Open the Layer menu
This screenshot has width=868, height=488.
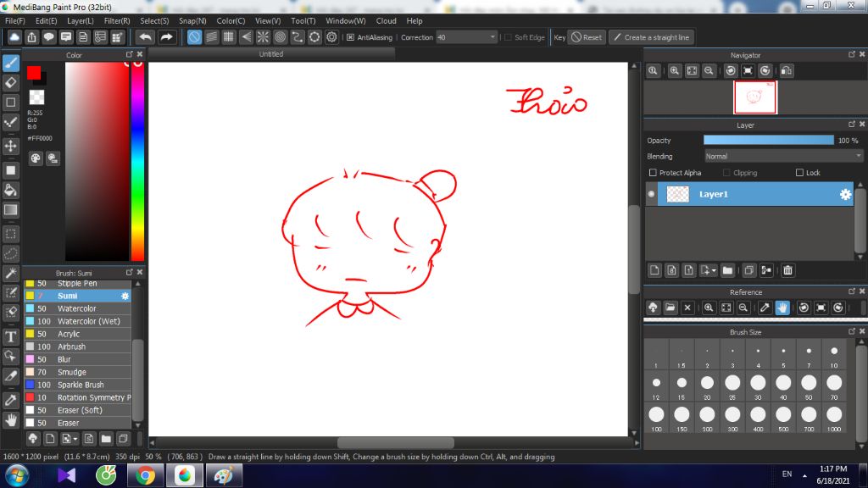pos(81,20)
